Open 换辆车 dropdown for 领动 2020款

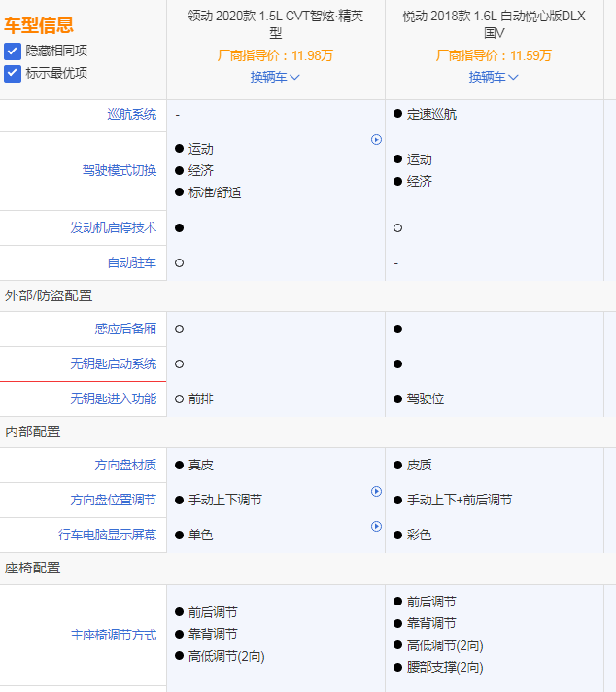pyautogui.click(x=275, y=77)
